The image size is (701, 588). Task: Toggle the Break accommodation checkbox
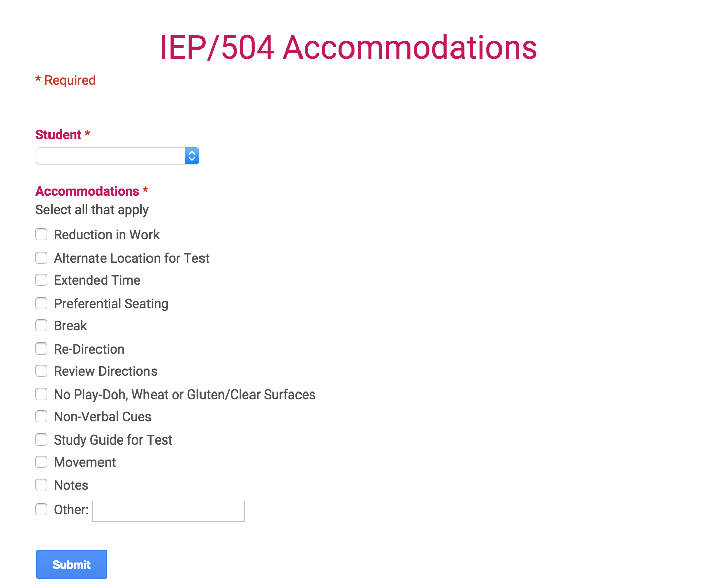click(x=41, y=325)
